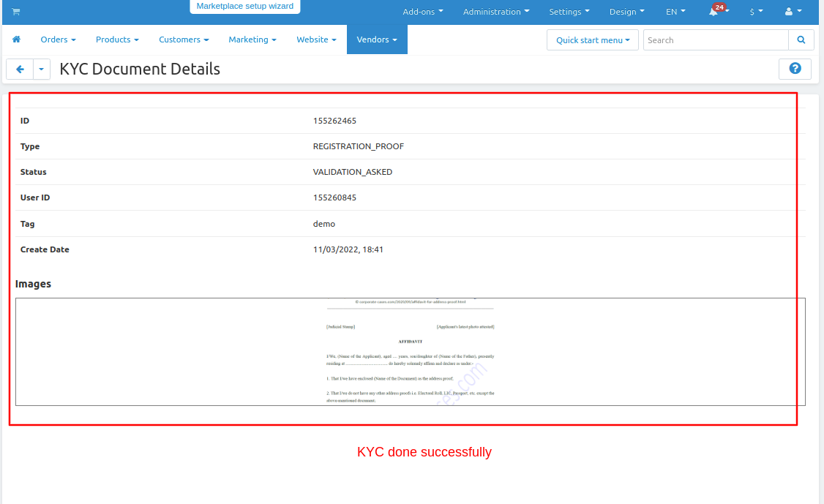Click the KYC Document Details page title

coord(140,69)
